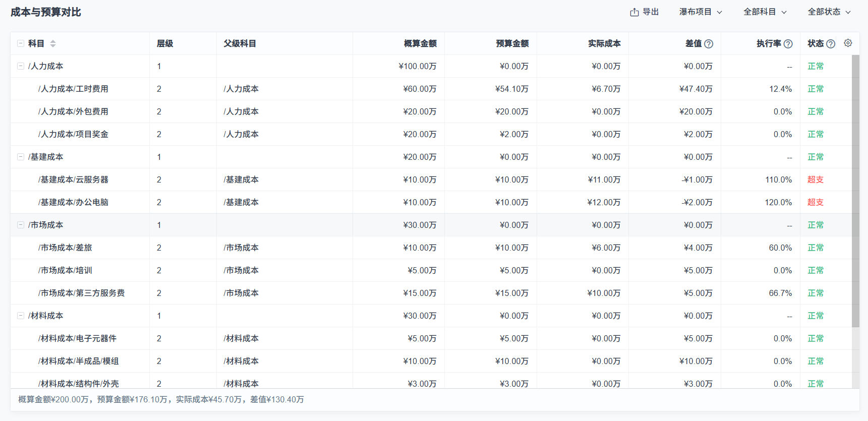Viewport: 868px width, 421px height.
Task: Select the /市场成本/培训 row
Action: 431,270
